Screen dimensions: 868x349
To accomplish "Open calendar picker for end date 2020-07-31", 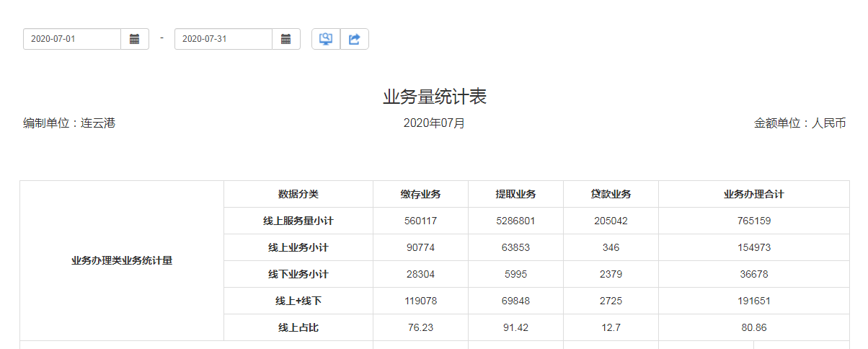I will pyautogui.click(x=286, y=39).
